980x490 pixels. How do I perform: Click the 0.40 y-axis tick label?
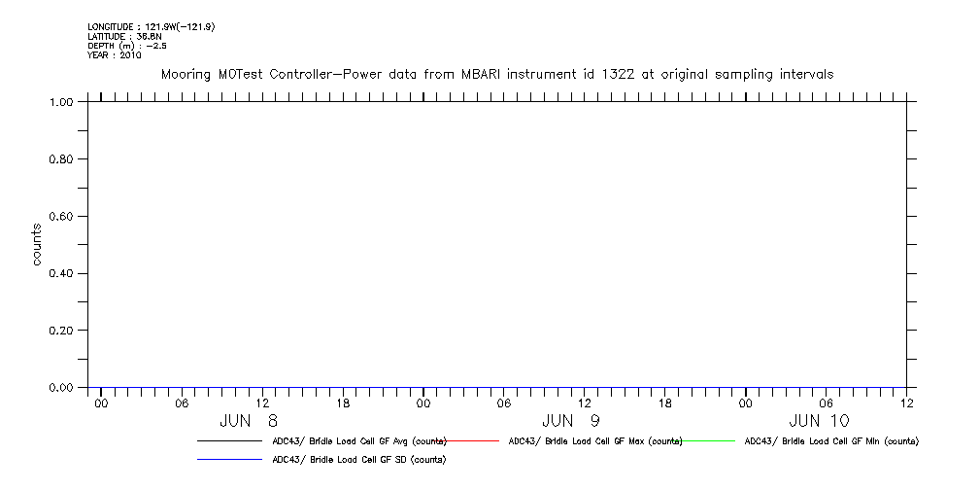62,273
